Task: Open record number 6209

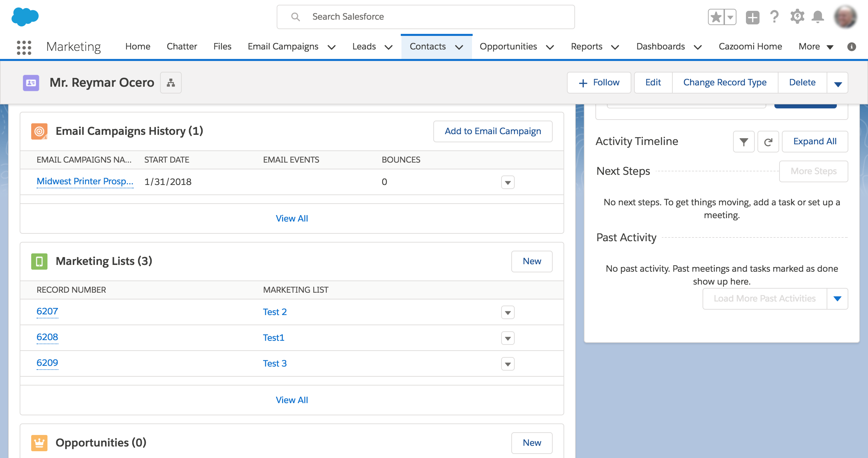Action: [x=47, y=363]
